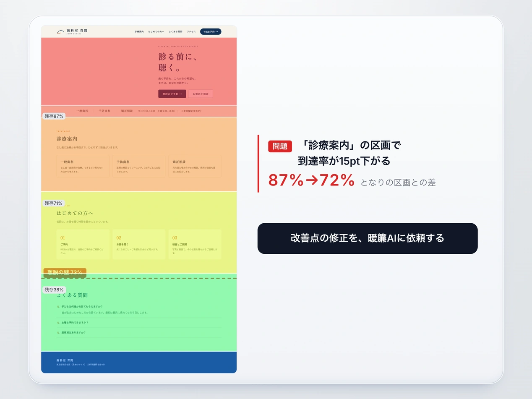
Task: Open the 01 ご予約 step card
Action: [x=83, y=244]
